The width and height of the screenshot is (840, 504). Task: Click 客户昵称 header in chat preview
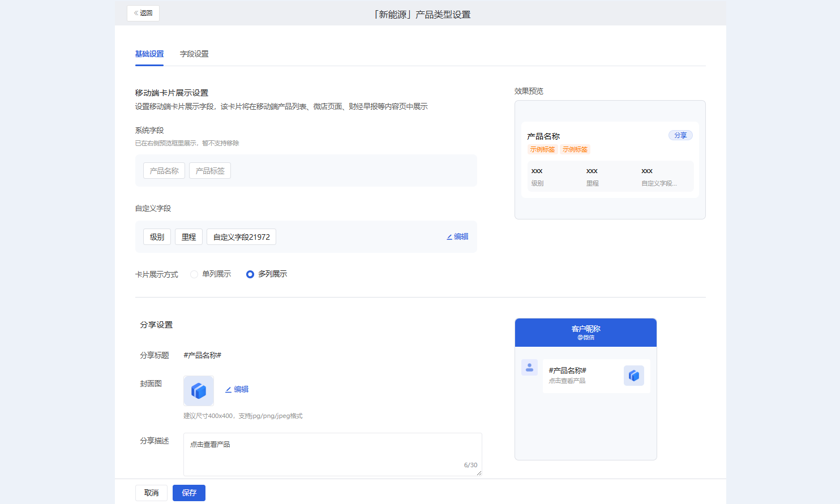click(586, 329)
